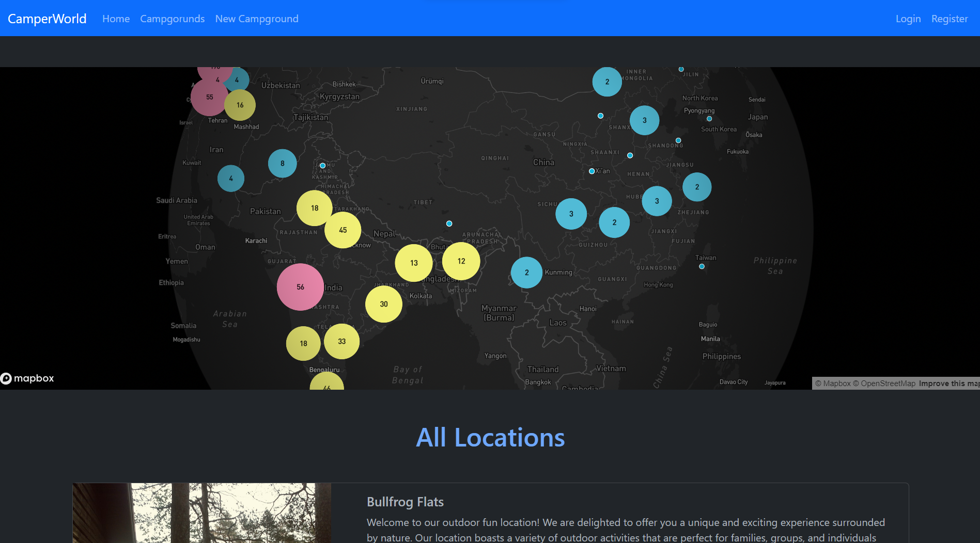Click the campground dot near Shanxi
The width and height of the screenshot is (980, 543).
coord(600,116)
